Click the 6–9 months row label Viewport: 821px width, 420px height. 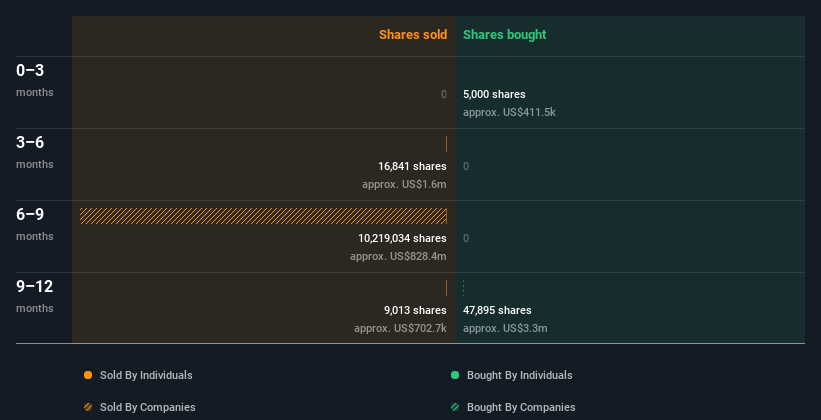[35, 224]
